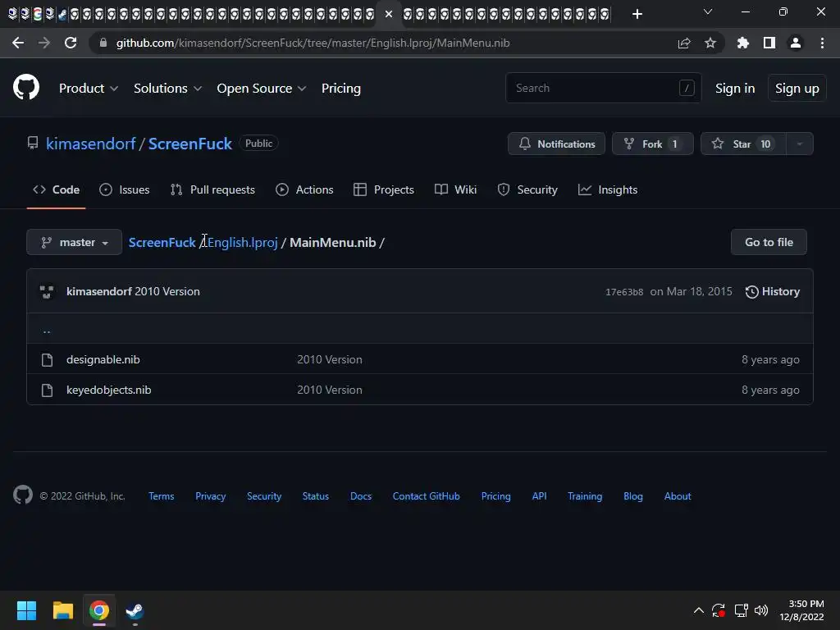
Task: View commit History
Action: pos(773,291)
